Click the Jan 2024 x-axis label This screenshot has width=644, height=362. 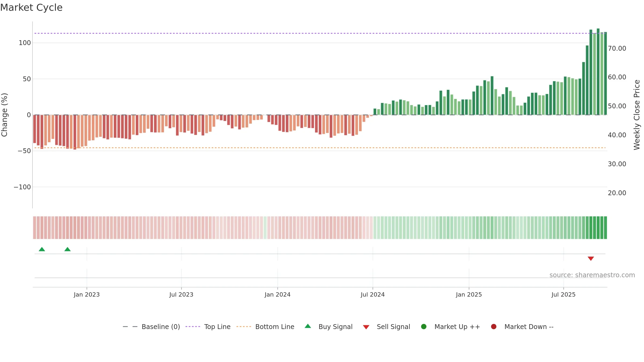coord(277,295)
